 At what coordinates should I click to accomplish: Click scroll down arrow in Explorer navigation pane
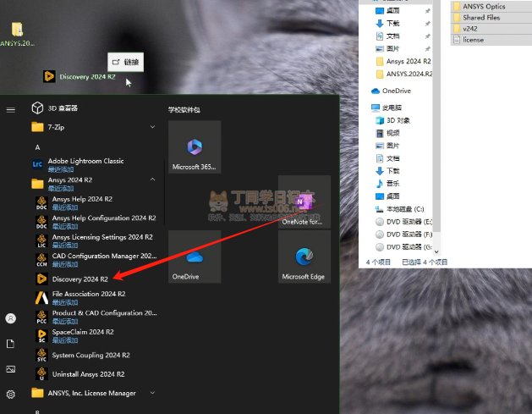436,251
